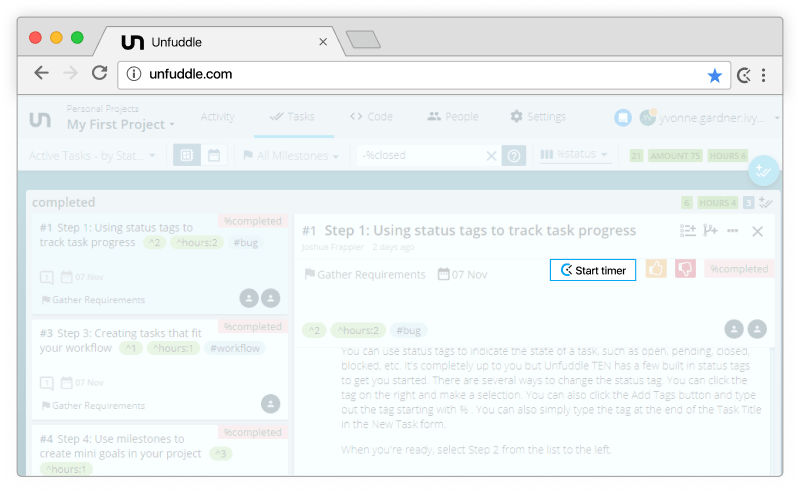
Task: Go back with the browser back arrow
Action: coord(41,73)
